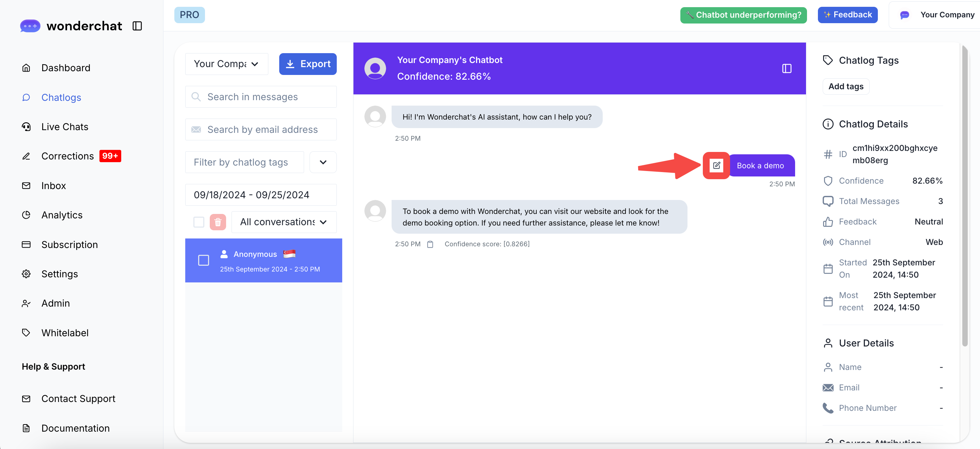Click the Export button

[307, 64]
